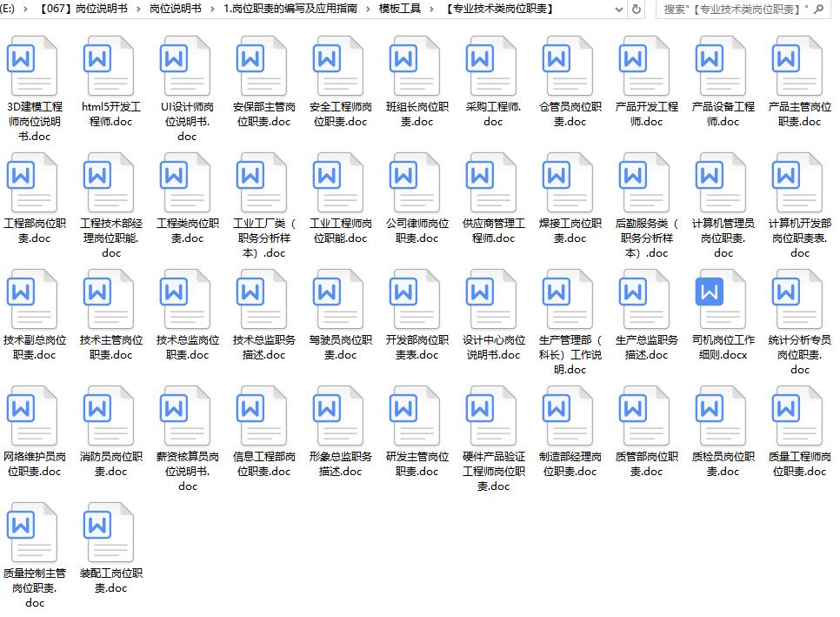Go to 【067】岗位说明书 breadcrumb folder
This screenshot has width=840, height=617.
pyautogui.click(x=82, y=9)
